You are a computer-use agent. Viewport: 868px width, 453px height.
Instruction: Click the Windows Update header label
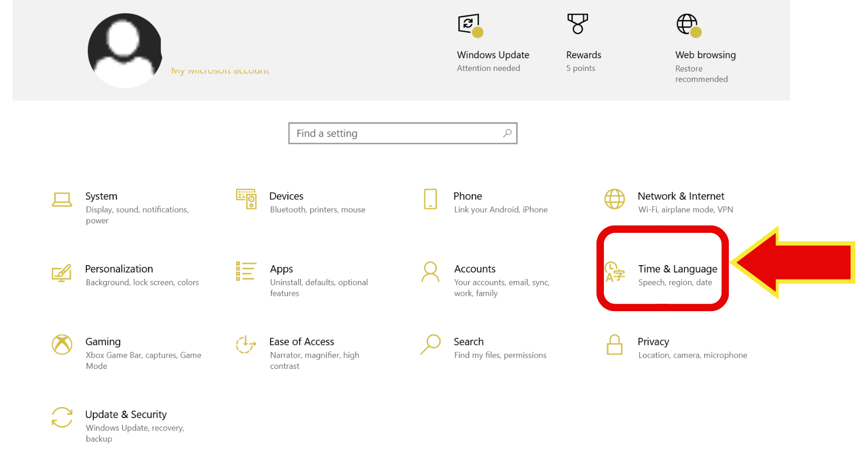point(493,55)
